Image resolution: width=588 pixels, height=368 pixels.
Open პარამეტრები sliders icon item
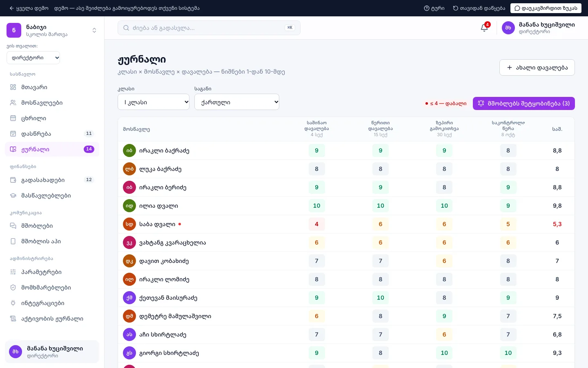coord(52,272)
